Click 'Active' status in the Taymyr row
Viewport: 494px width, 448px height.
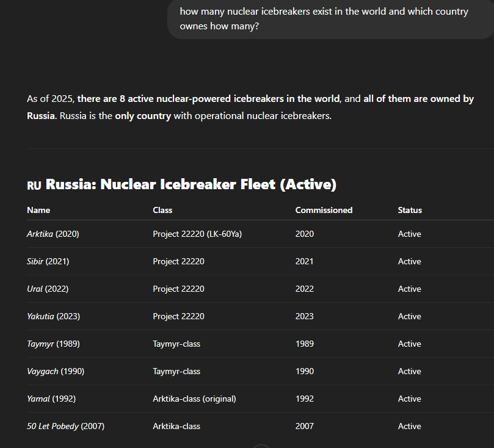[410, 344]
